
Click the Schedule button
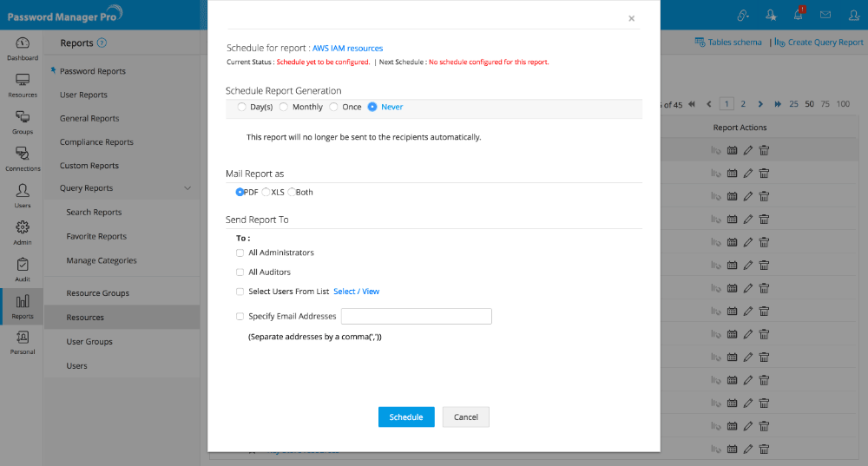(406, 417)
